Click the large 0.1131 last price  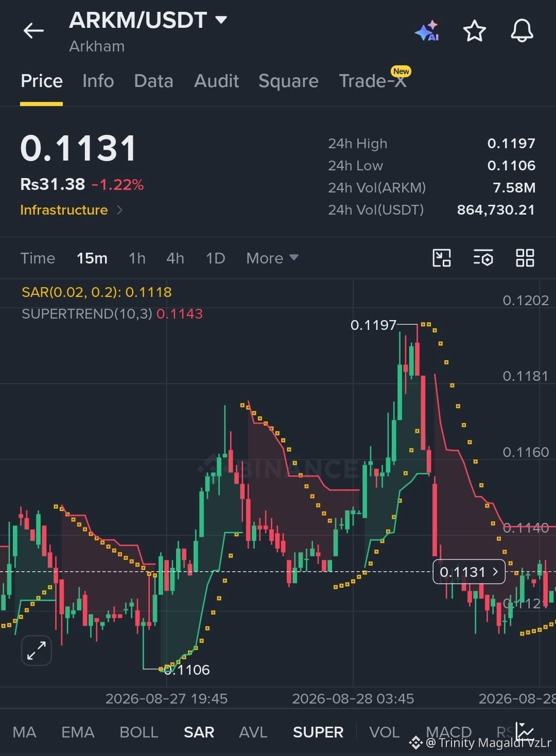pos(78,148)
